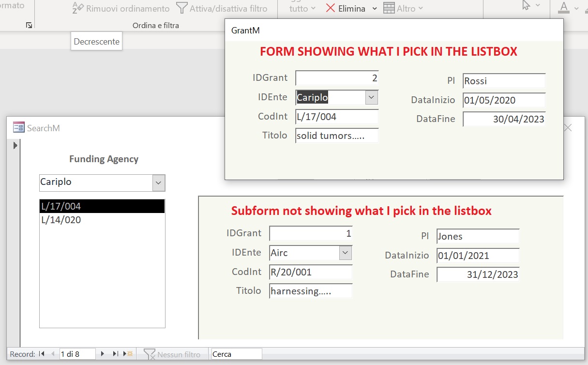588x365 pixels.
Task: Create a new blank record with the asterisk icon
Action: [x=128, y=354]
